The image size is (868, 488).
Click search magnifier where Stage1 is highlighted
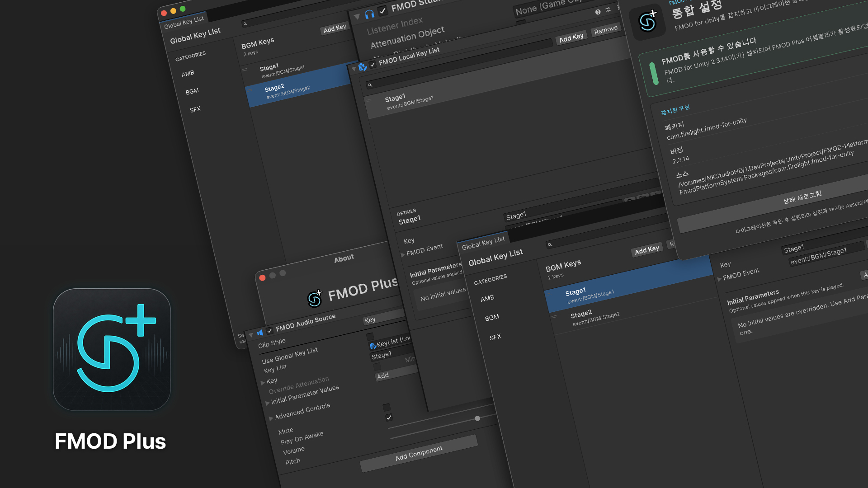pyautogui.click(x=550, y=245)
